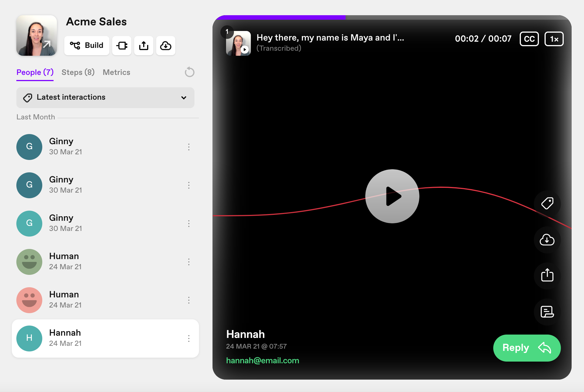Switch to the People (7) tab

[x=35, y=72]
